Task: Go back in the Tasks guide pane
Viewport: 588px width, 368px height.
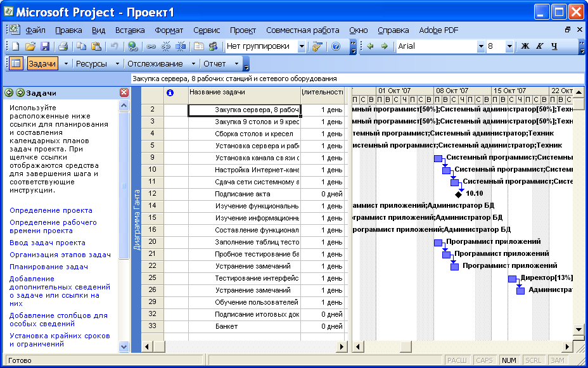Action: [9, 92]
